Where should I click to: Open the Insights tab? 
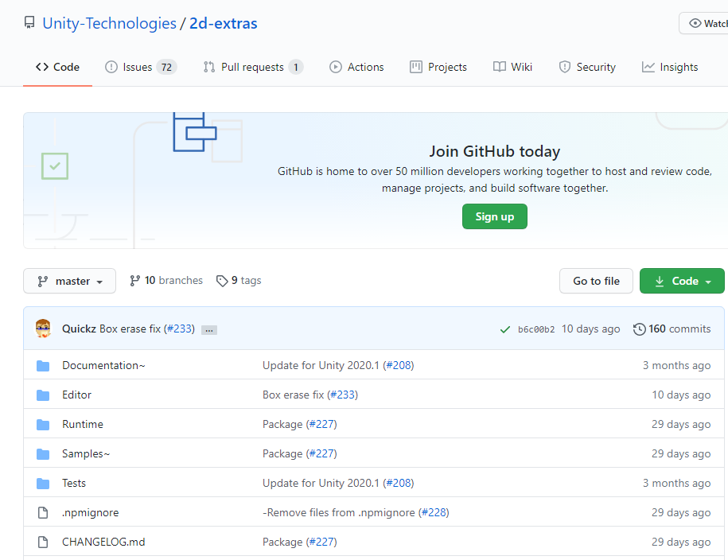(x=670, y=67)
